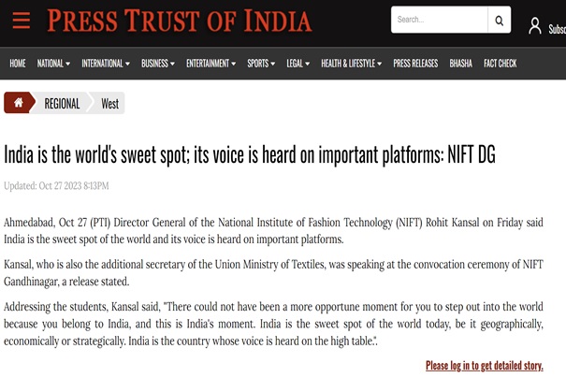Expand the International dropdown menu
This screenshot has height=392, width=566.
pos(106,64)
